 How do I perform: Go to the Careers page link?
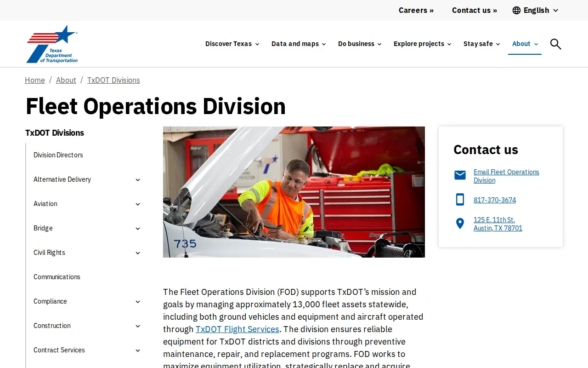416,10
